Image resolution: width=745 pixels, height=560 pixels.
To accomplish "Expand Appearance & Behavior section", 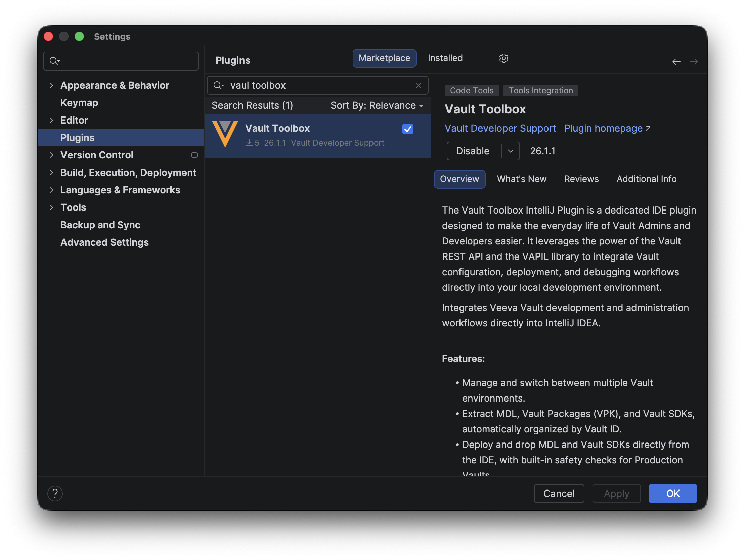I will point(51,85).
